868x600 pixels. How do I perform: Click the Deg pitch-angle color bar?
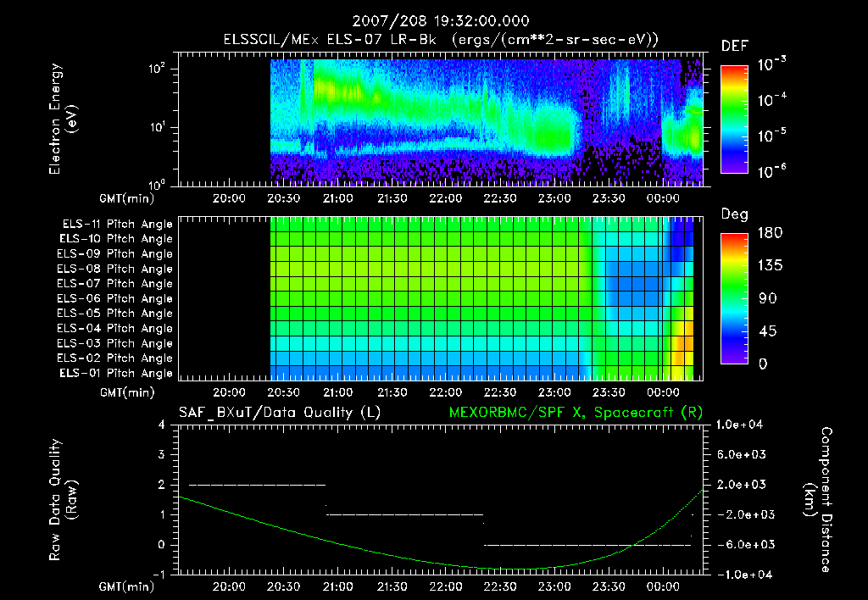coord(734,299)
